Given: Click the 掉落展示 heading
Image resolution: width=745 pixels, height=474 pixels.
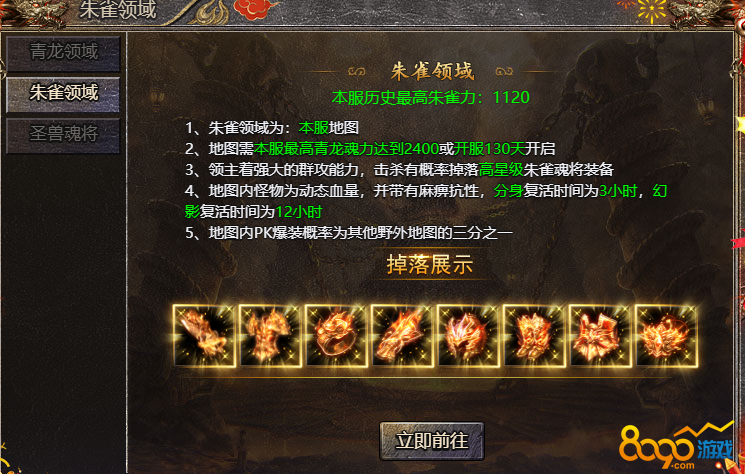Looking at the screenshot, I should pyautogui.click(x=430, y=265).
